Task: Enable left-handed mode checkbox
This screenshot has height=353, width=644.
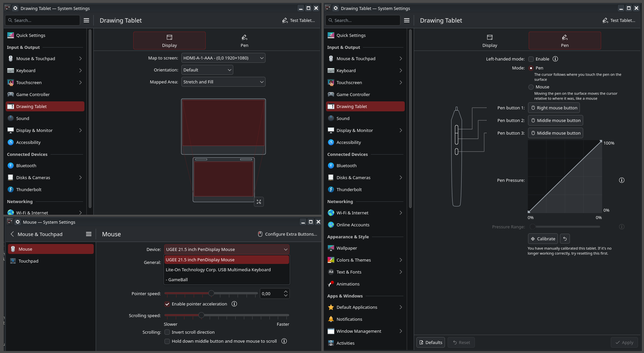Action: (531, 59)
